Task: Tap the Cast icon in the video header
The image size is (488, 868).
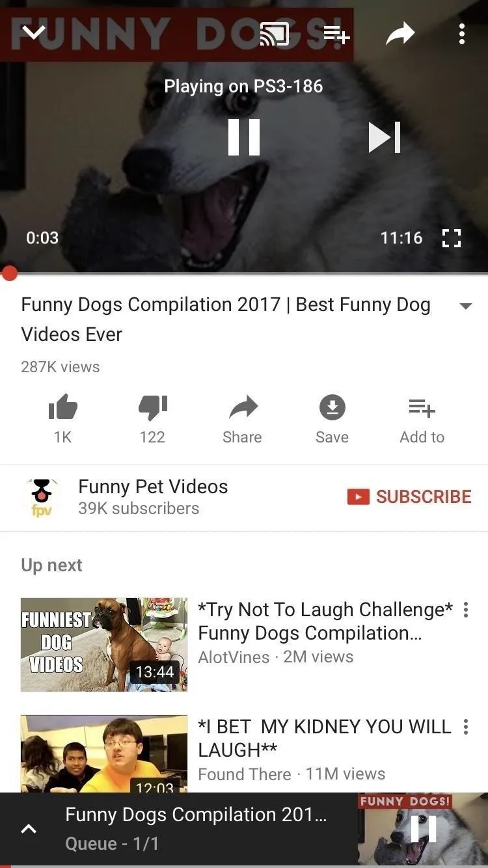Action: [x=274, y=34]
